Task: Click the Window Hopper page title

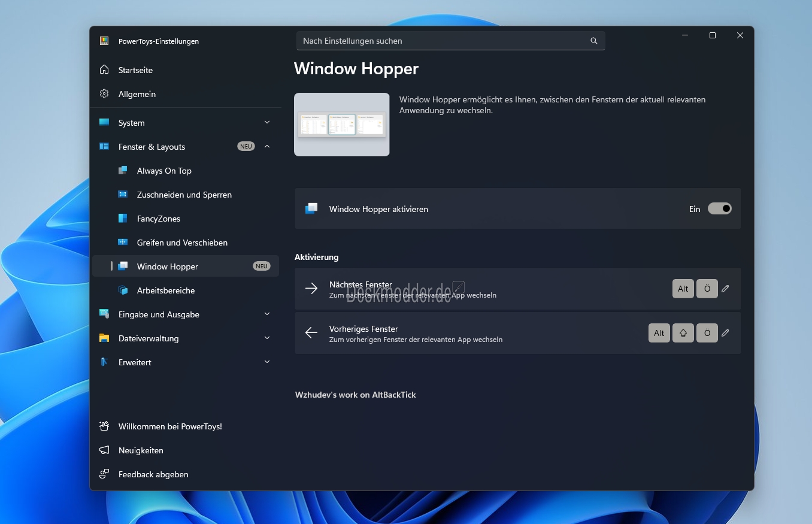Action: point(356,69)
